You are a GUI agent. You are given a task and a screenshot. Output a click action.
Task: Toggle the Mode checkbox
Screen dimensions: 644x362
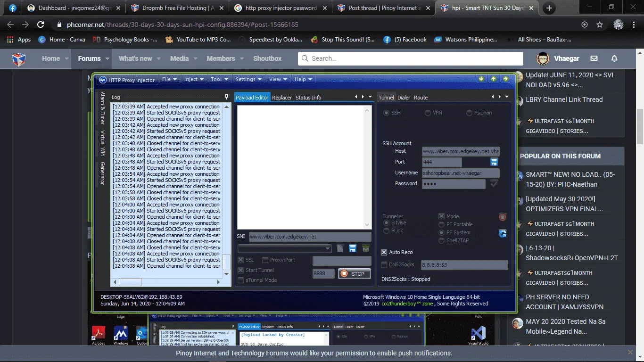click(x=442, y=216)
